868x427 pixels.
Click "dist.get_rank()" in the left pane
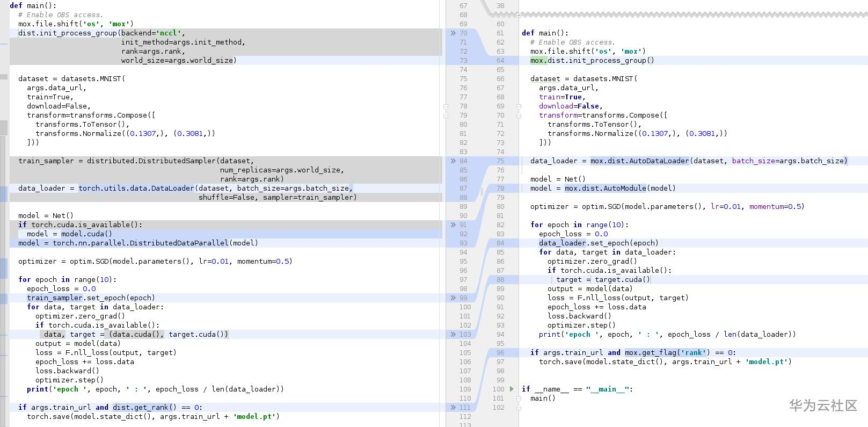click(144, 408)
